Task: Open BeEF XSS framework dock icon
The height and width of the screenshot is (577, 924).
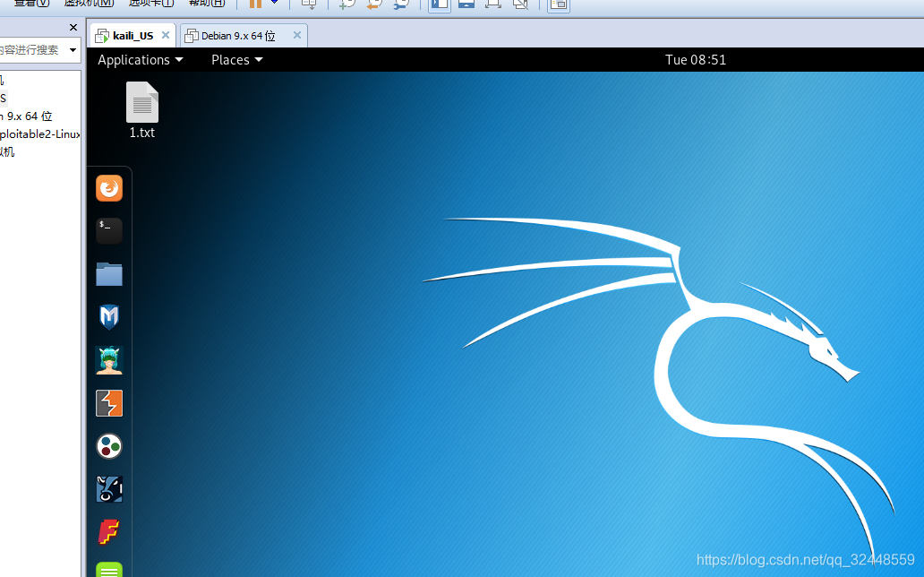Action: coord(109,489)
